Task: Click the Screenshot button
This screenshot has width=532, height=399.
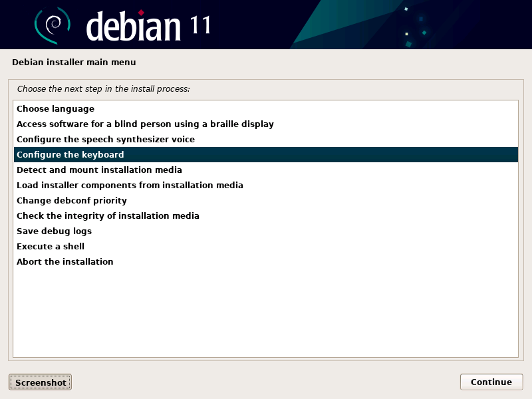Action: [40, 382]
